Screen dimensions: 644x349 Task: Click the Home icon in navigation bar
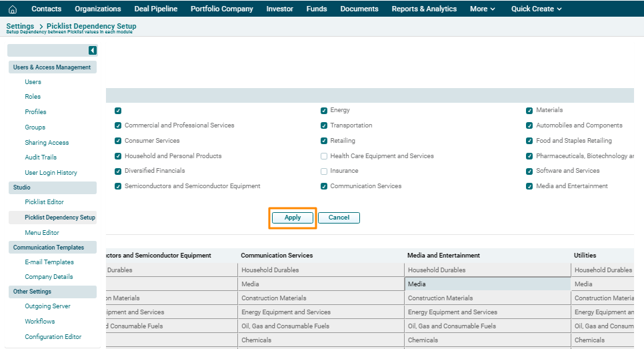[x=12, y=9]
